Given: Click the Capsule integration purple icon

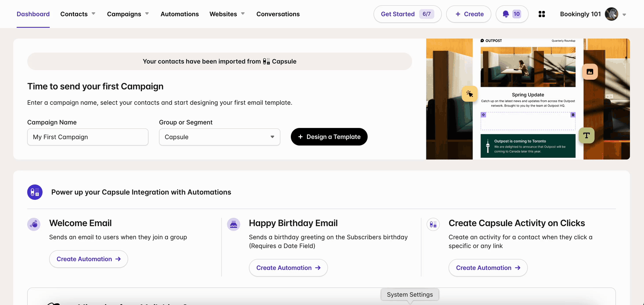Looking at the screenshot, I should (35, 192).
